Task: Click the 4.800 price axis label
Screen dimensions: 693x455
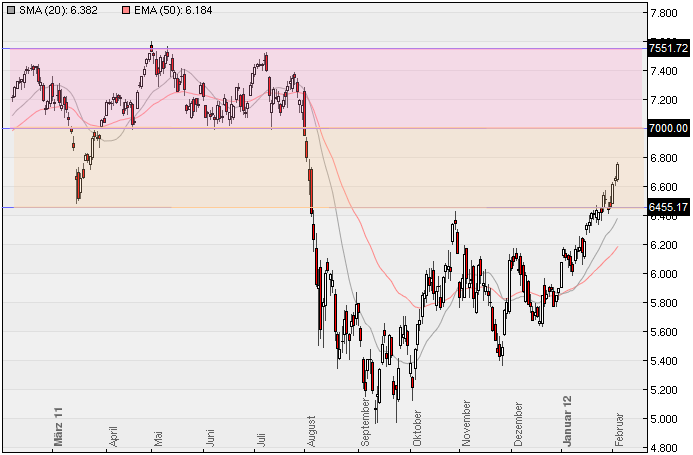Action: point(664,448)
